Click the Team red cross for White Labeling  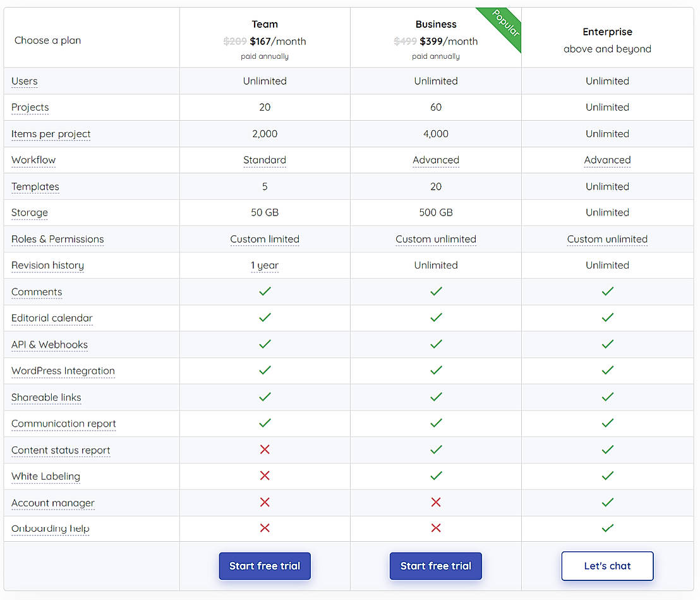[265, 476]
